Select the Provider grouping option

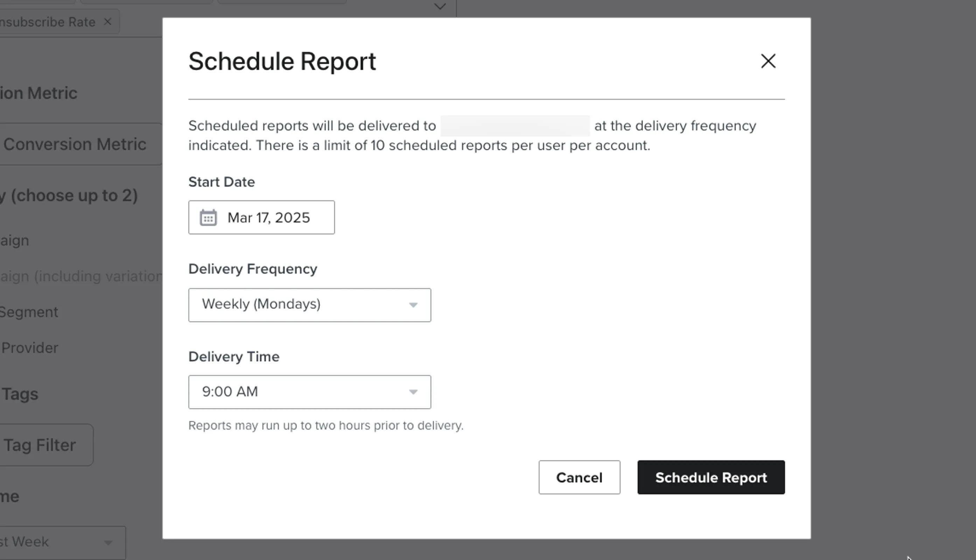tap(29, 347)
